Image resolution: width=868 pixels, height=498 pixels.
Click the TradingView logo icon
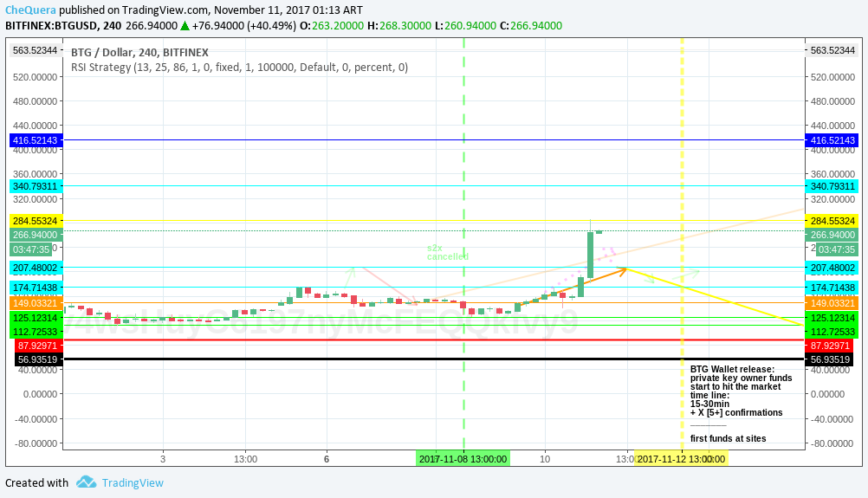click(86, 482)
